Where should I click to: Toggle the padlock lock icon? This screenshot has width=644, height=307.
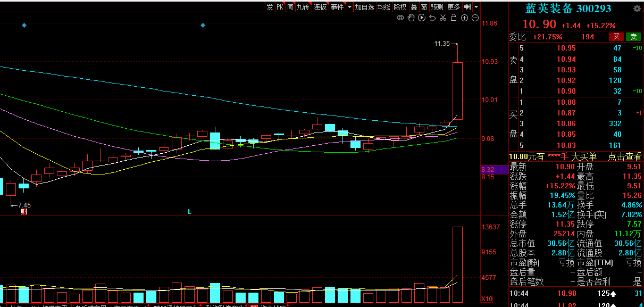tap(453, 18)
